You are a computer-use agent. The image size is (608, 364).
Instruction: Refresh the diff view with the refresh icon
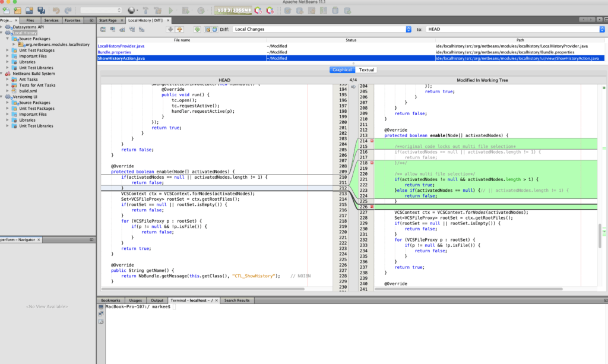tap(198, 29)
